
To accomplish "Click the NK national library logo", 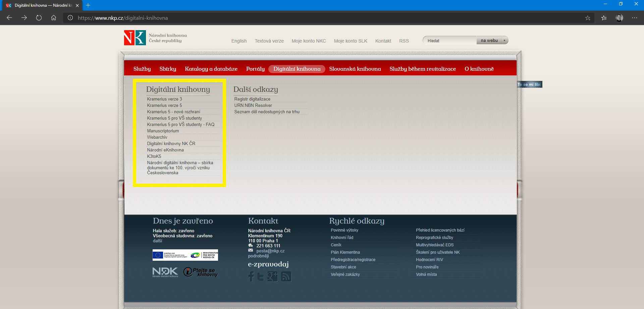I will pos(135,38).
